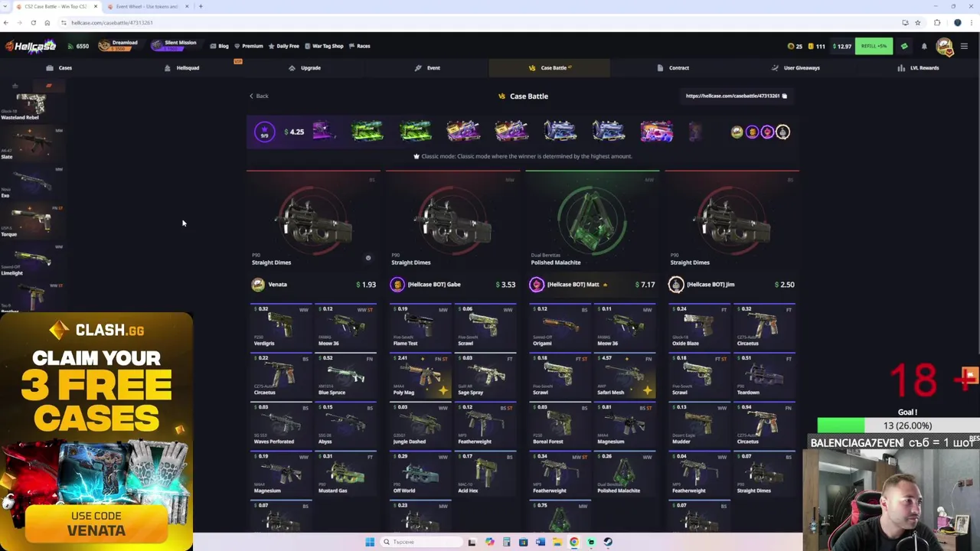Open Hellcase BOT Gabe's avatar
This screenshot has height=551, width=980.
397,285
